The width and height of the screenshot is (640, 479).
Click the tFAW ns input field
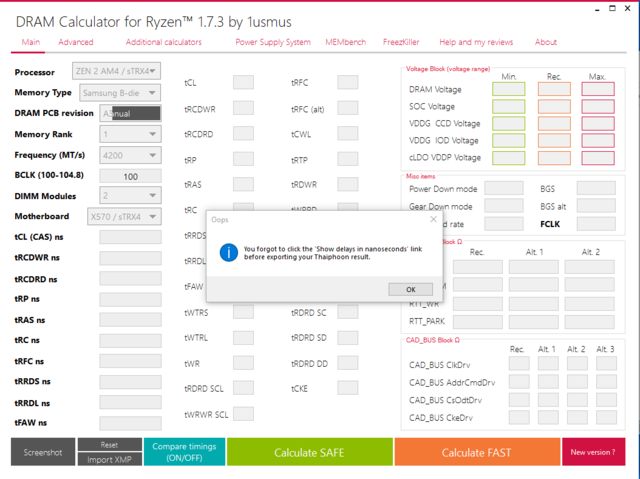pos(130,423)
